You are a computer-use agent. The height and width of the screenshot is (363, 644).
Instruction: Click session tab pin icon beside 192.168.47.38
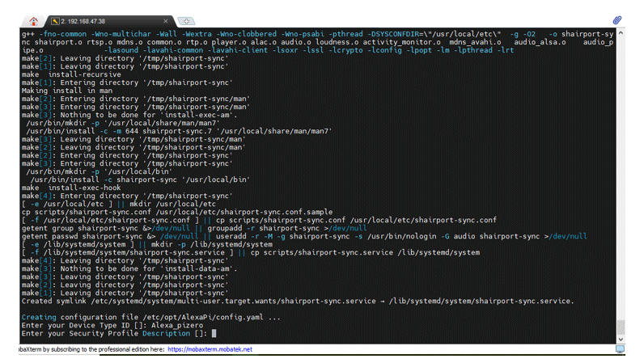point(55,21)
